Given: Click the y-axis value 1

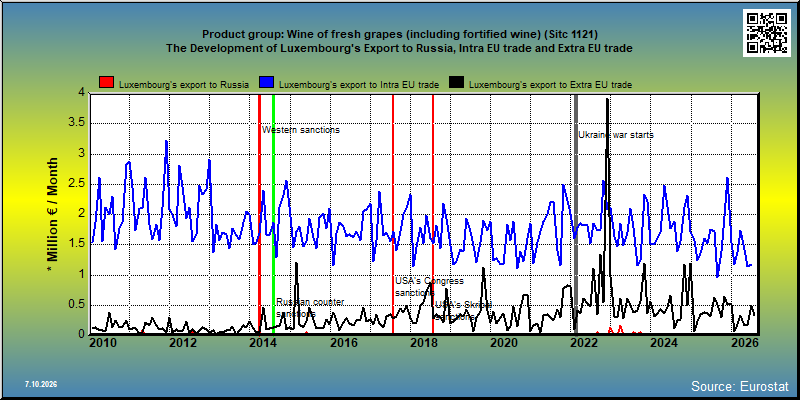Looking at the screenshot, I should 81,275.
